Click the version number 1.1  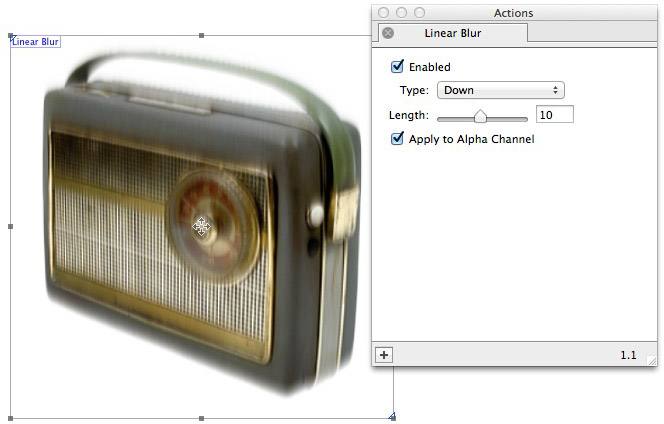628,355
